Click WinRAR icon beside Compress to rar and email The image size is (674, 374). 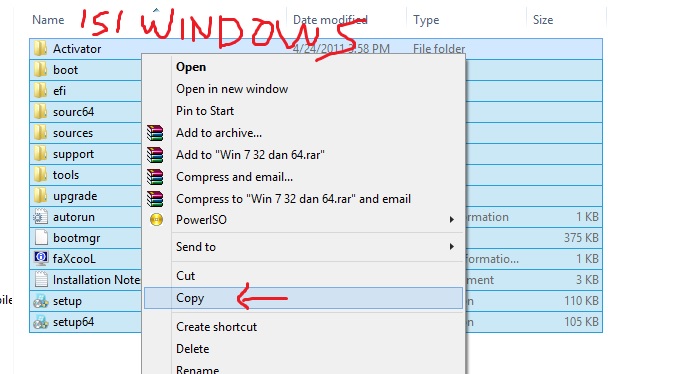pos(155,199)
